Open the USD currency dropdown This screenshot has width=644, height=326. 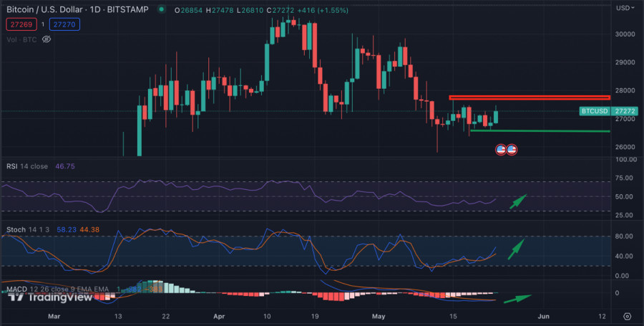click(x=623, y=8)
